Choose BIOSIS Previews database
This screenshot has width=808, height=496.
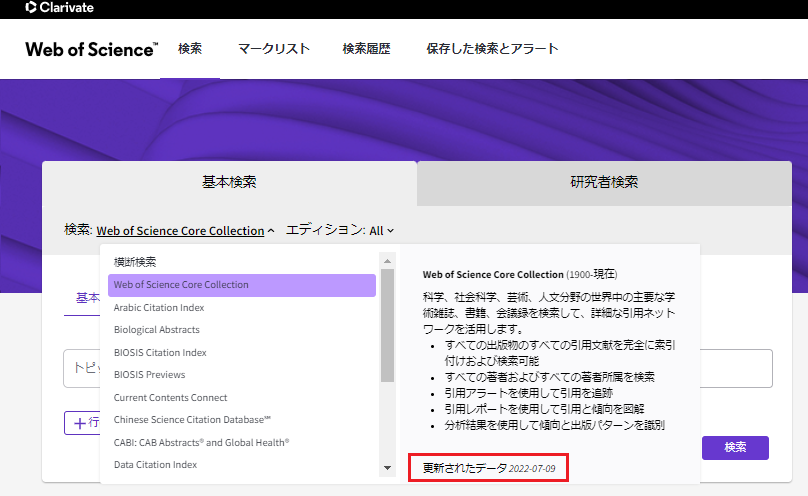point(149,374)
